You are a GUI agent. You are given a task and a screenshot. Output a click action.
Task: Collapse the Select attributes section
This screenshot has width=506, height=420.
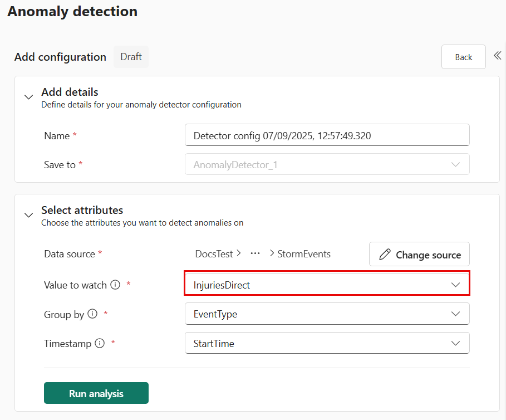click(28, 215)
